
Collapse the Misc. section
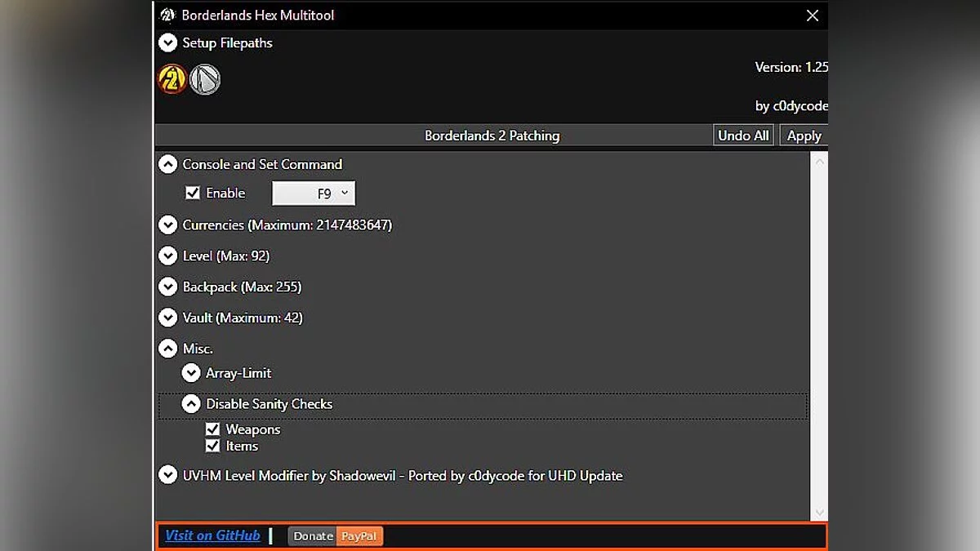(168, 349)
